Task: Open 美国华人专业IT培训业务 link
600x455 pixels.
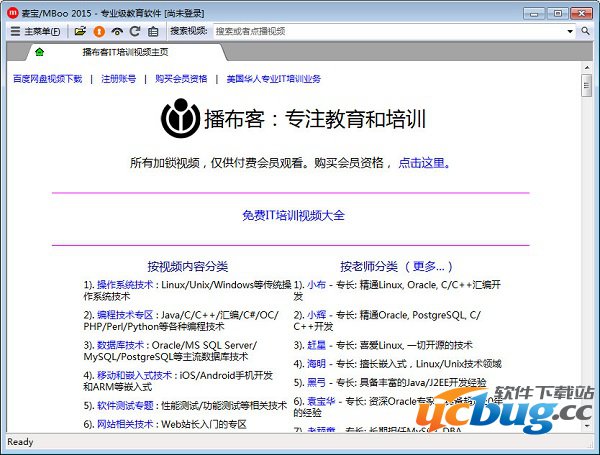Action: pos(274,79)
